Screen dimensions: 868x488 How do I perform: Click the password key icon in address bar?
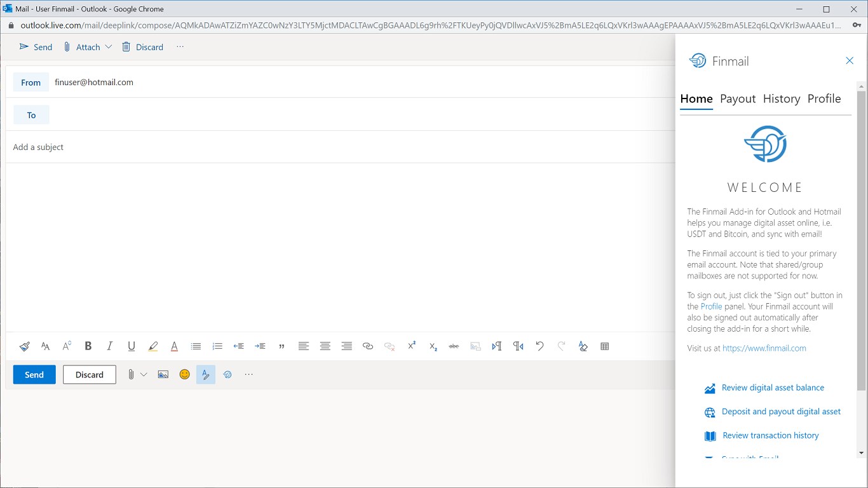pyautogui.click(x=855, y=25)
